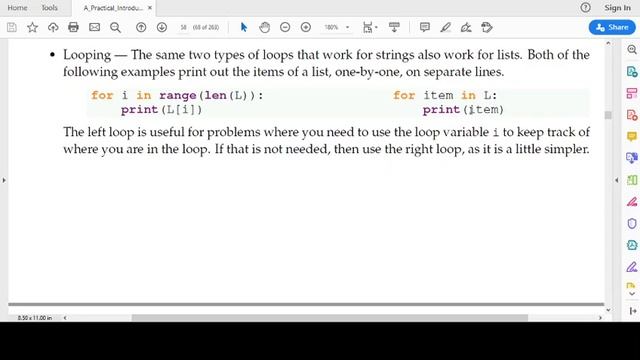Click the scroll down arrow of vertical scrollbar
This screenshot has width=640, height=360.
tap(608, 310)
